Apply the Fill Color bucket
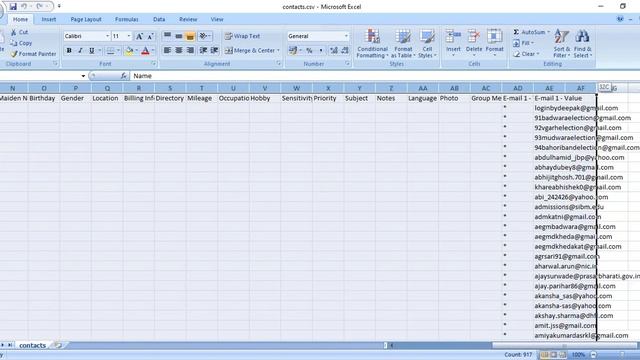The height and width of the screenshot is (360, 640). (129, 51)
